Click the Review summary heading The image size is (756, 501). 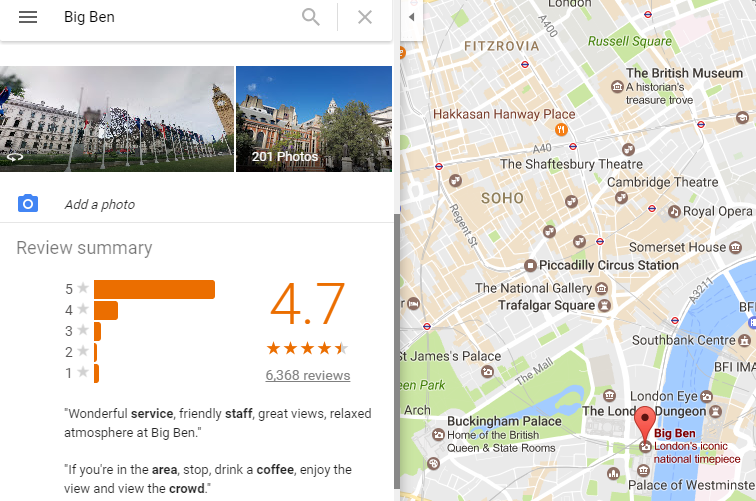pos(84,248)
